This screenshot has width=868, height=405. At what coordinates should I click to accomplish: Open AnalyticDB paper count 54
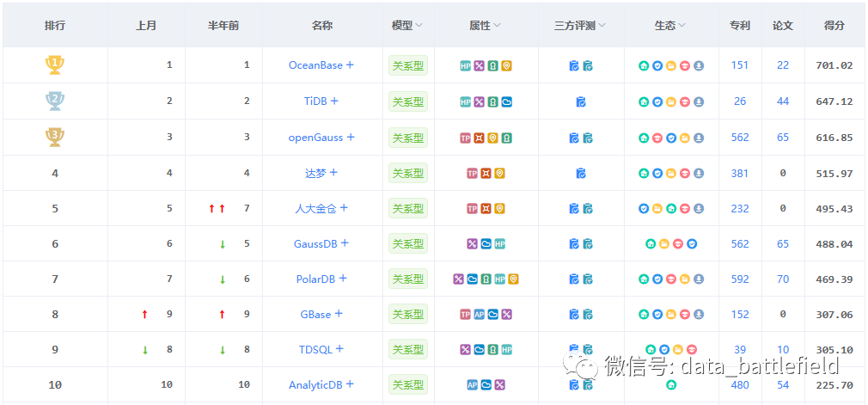pos(783,385)
